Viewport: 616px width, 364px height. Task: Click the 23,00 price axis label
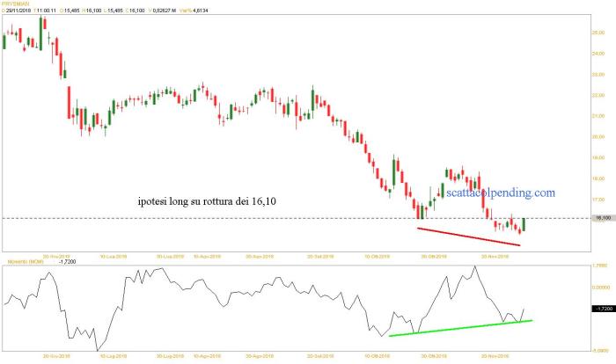pyautogui.click(x=598, y=74)
